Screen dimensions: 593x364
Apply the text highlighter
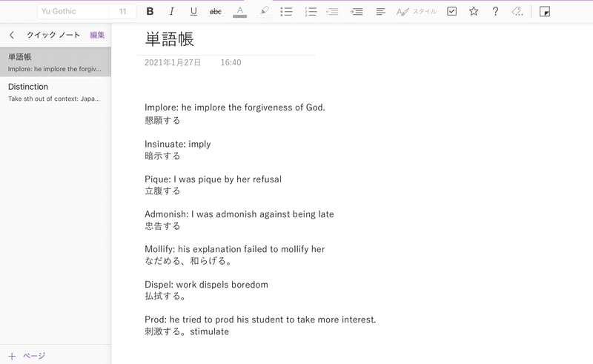264,11
